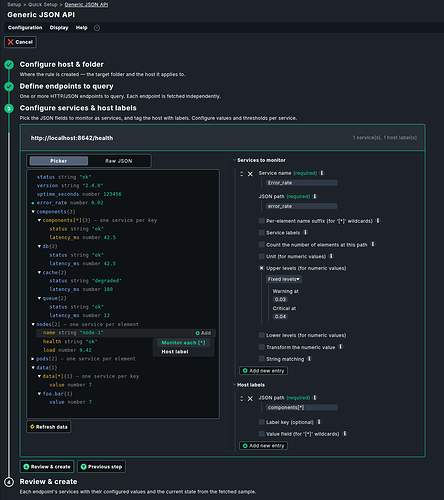Click the Review & create button
The image size is (444, 500).
point(47,467)
